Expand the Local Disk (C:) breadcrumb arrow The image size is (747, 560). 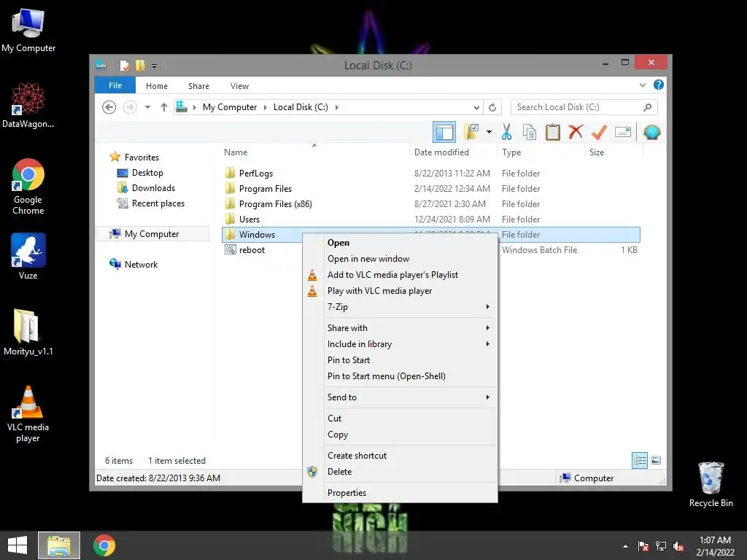[337, 107]
